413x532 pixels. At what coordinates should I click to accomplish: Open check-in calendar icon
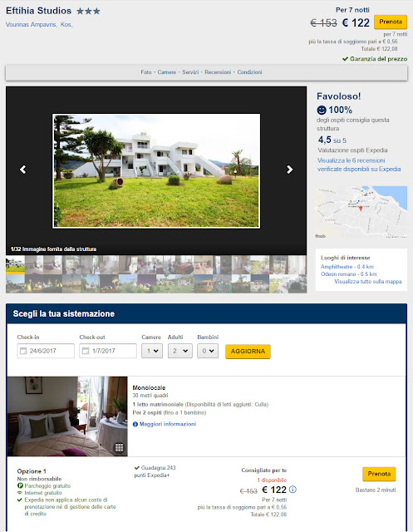pos(23,351)
